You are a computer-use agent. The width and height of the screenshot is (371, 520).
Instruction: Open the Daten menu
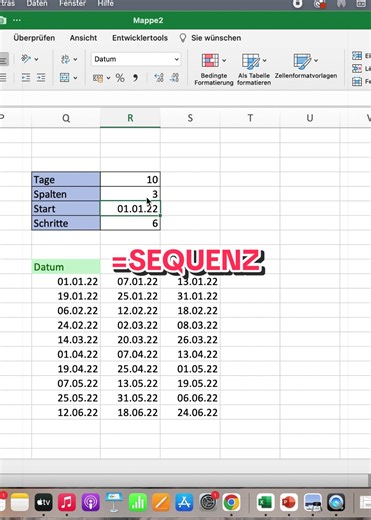pos(37,4)
